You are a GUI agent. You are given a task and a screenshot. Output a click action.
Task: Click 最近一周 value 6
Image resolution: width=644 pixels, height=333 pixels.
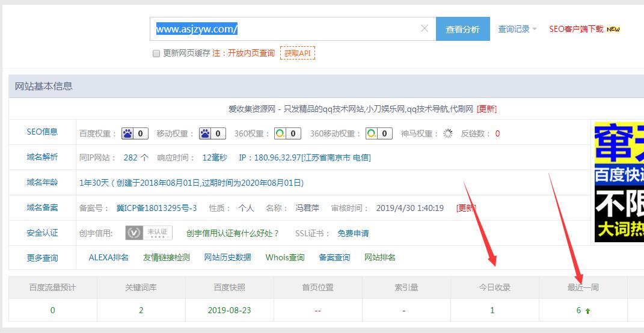578,310
